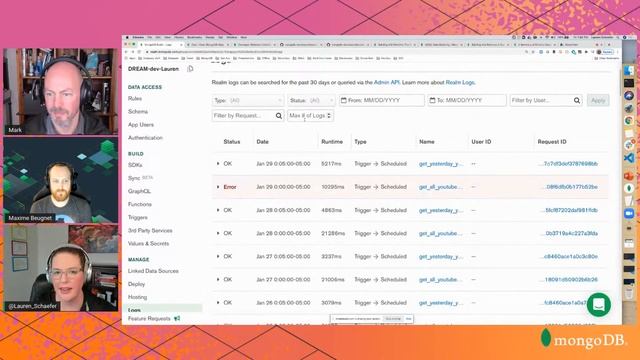Click the copy App ID icon beside DREAM-dev-Lauren
Image resolution: width=640 pixels, height=360 pixels.
(x=190, y=69)
